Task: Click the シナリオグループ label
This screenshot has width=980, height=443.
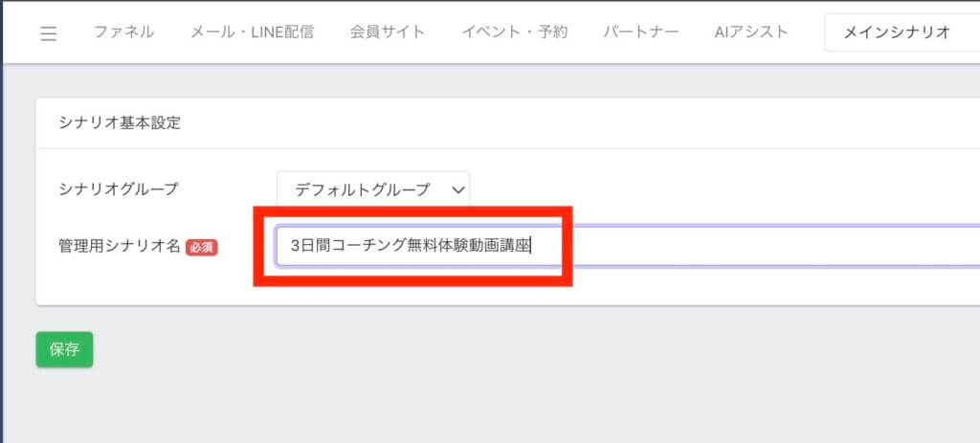Action: (x=119, y=189)
